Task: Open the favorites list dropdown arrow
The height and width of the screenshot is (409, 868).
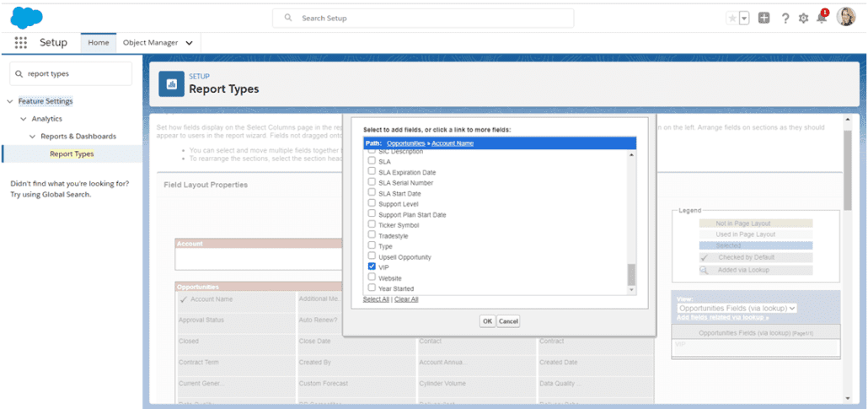Action: tap(744, 18)
